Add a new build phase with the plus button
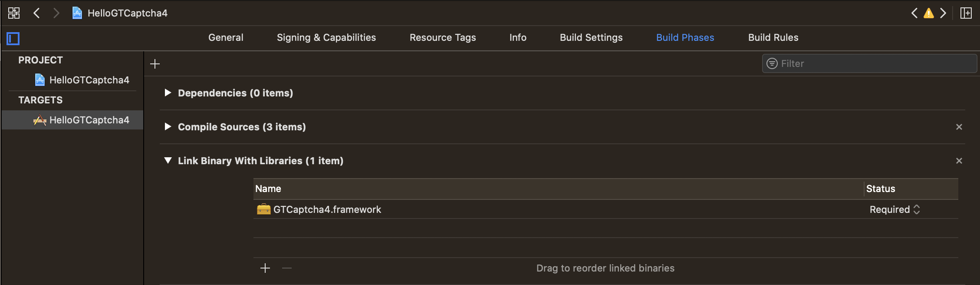 point(155,63)
